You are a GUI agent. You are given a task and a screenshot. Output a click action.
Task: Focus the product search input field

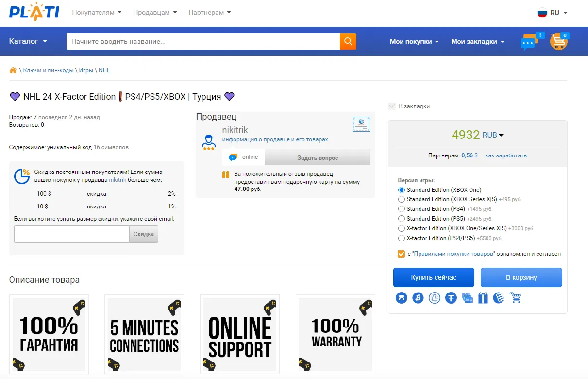click(203, 41)
